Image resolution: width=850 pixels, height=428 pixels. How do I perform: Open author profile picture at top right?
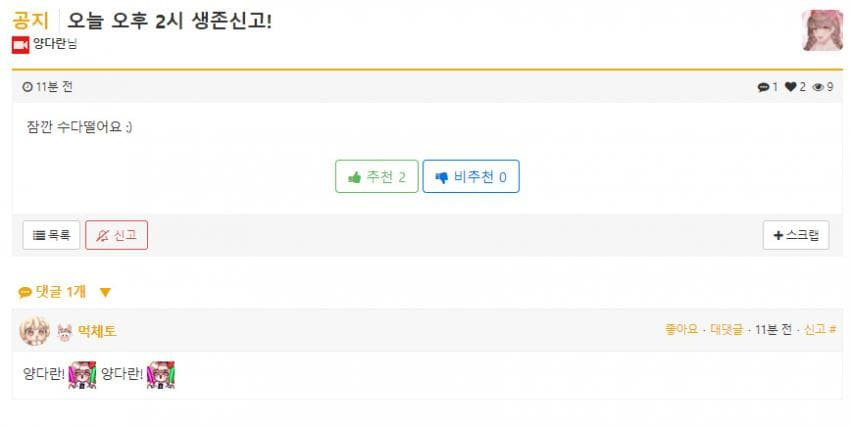822,30
